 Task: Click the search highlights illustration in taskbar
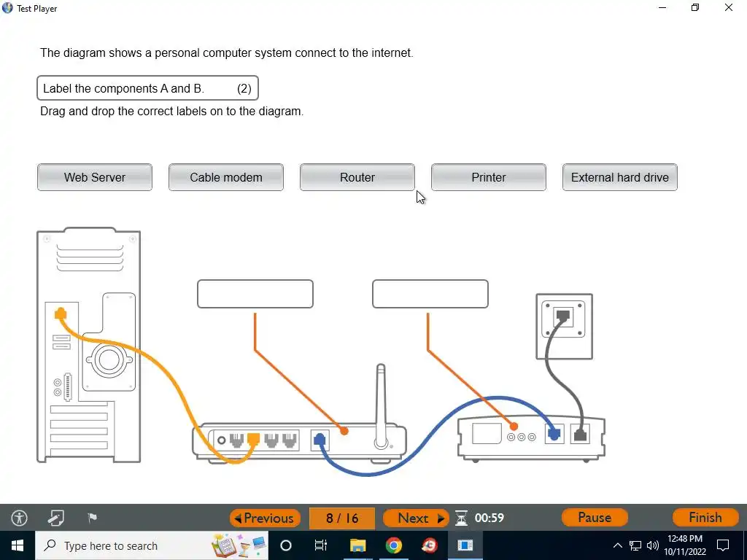(x=239, y=545)
